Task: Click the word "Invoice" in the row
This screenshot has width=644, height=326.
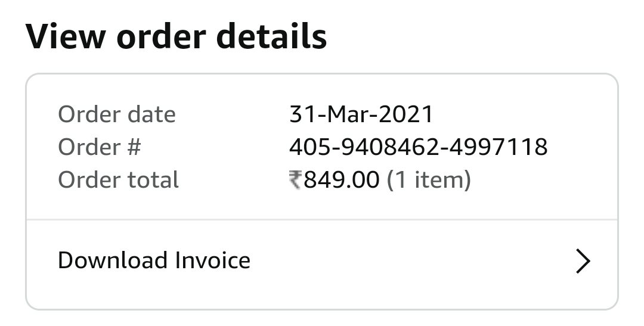Action: click(212, 260)
